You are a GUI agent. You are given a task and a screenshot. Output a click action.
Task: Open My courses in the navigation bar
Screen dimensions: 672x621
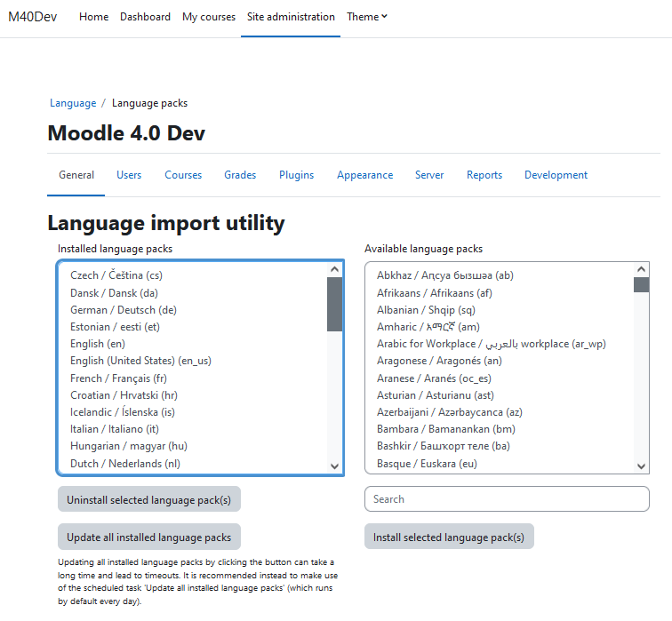pyautogui.click(x=209, y=17)
